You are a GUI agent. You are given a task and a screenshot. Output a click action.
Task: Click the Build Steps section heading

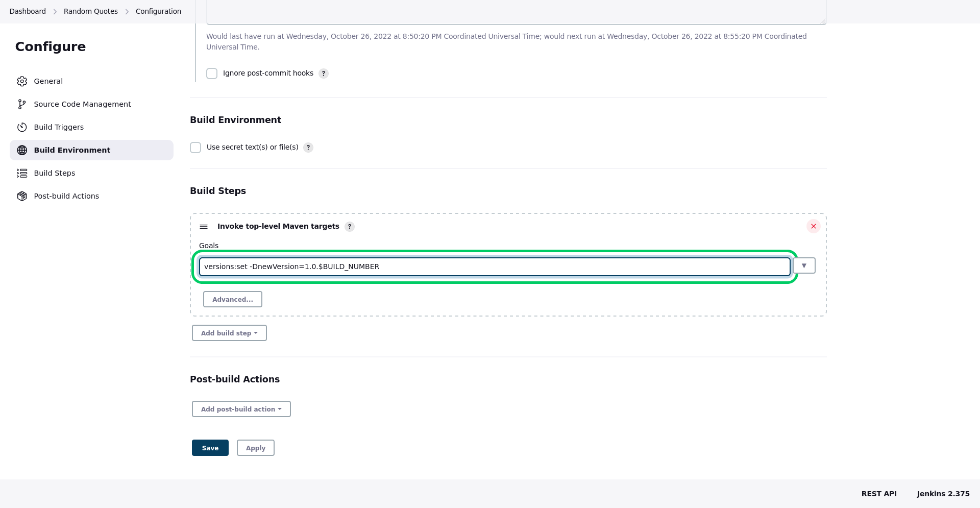pos(218,191)
